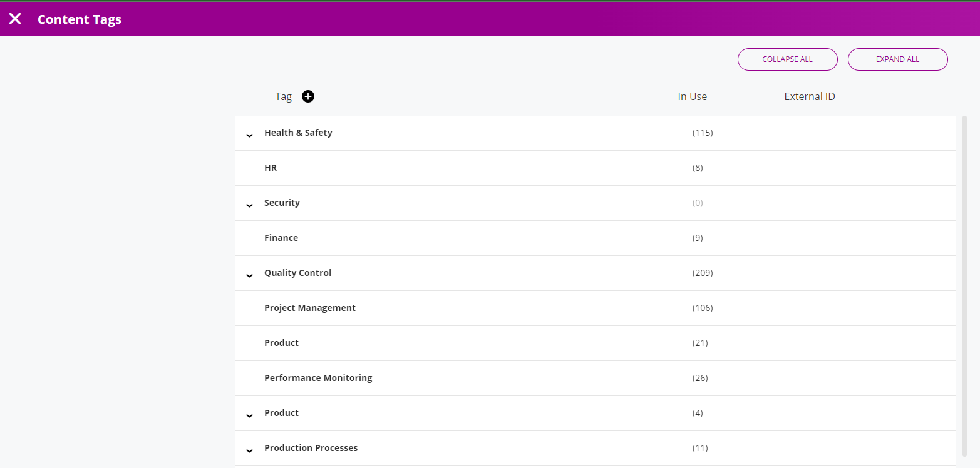The height and width of the screenshot is (468, 980).
Task: Toggle the Quality Control chevron arrow
Action: pyautogui.click(x=249, y=274)
